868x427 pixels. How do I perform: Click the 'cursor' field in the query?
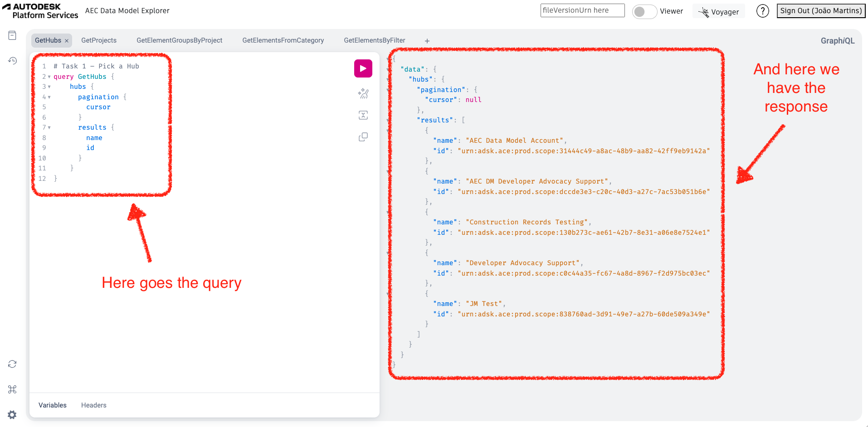tap(98, 107)
